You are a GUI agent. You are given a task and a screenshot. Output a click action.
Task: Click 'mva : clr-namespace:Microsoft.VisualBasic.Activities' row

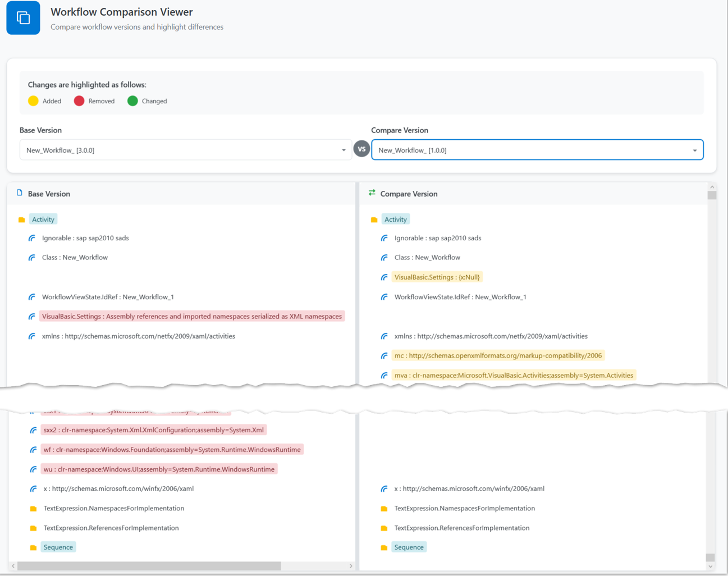pos(514,376)
